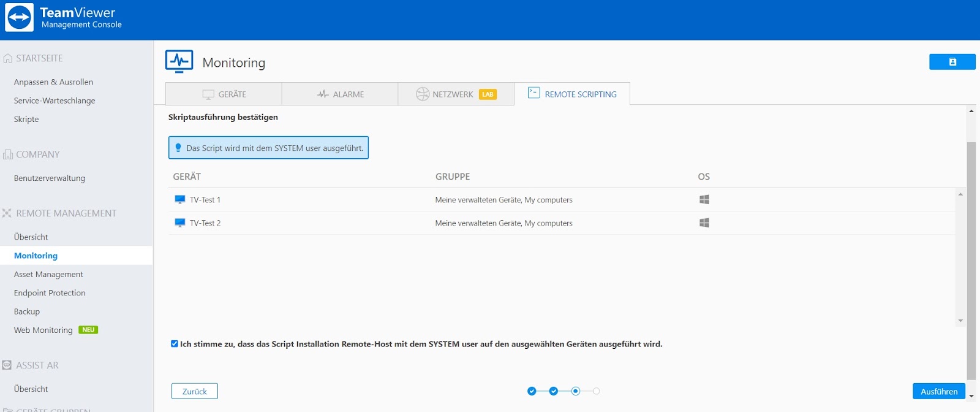
Task: Click the TV-Test 1 computer icon
Action: point(180,200)
